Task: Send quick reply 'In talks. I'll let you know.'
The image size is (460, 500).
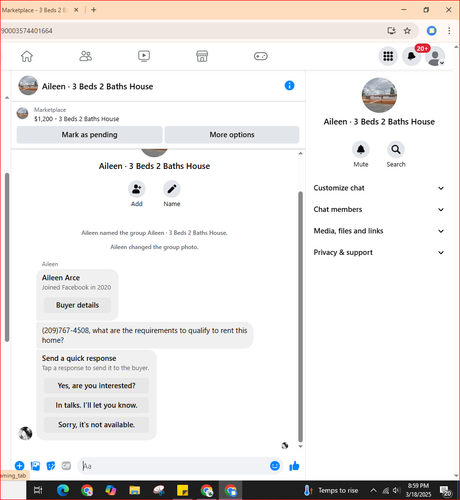Action: coord(96,405)
